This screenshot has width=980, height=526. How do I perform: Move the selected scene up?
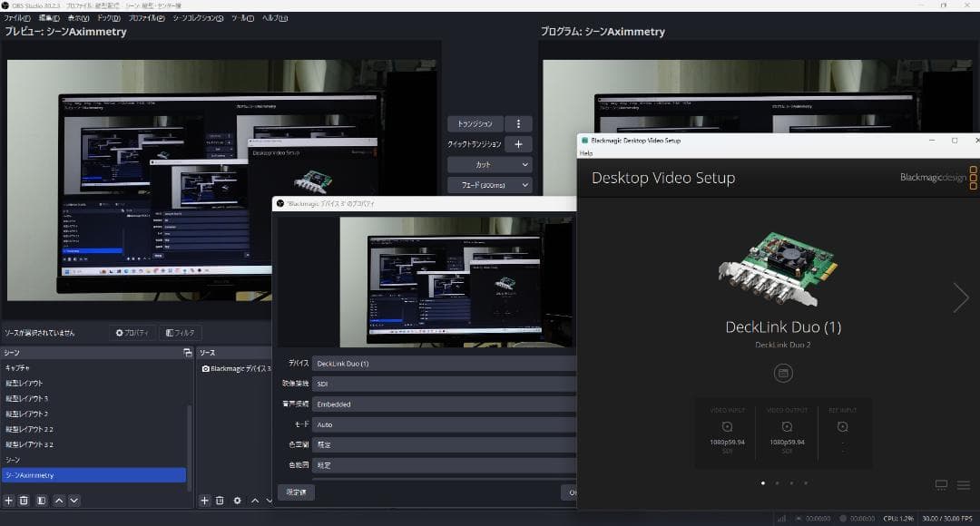pos(59,501)
